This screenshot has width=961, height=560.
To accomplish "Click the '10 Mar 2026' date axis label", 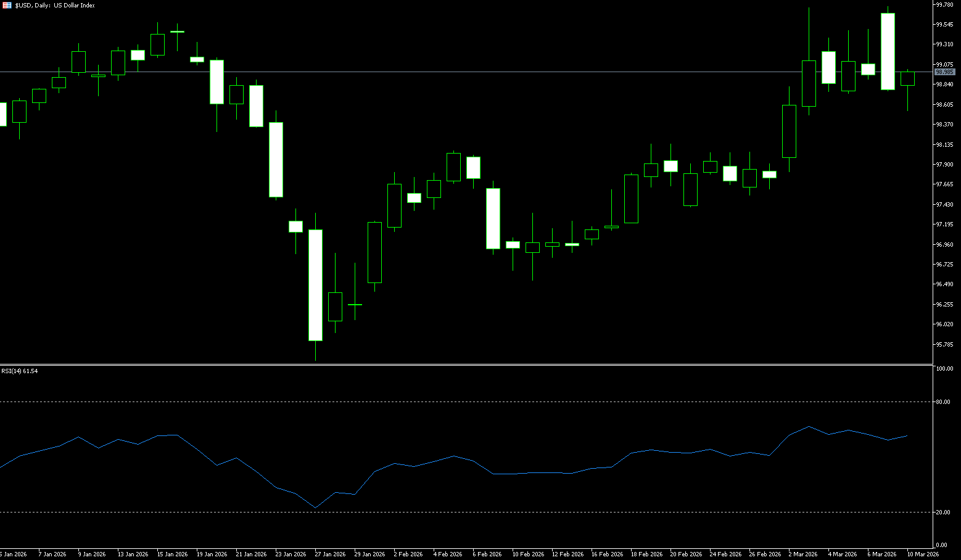I will point(923,554).
